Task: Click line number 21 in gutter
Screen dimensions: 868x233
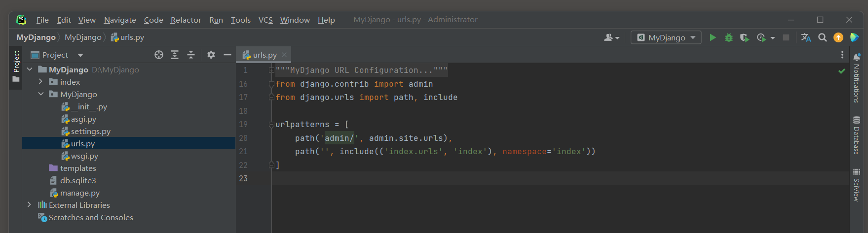Action: coord(243,151)
